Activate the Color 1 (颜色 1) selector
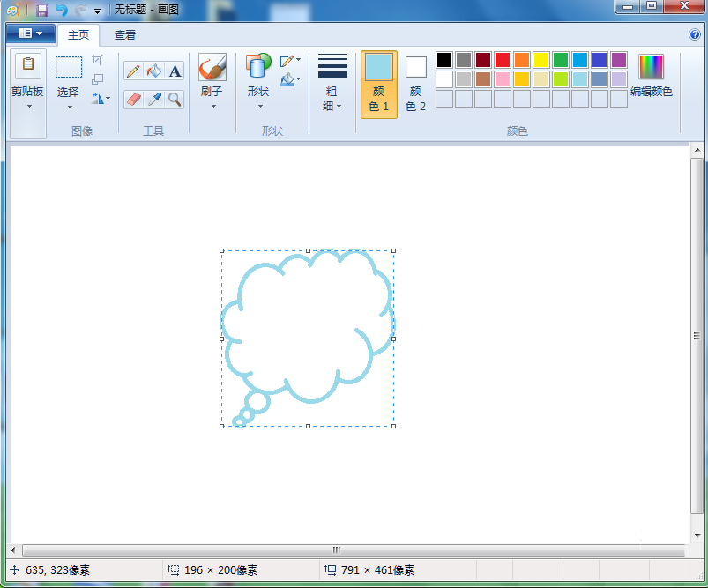 tap(379, 85)
